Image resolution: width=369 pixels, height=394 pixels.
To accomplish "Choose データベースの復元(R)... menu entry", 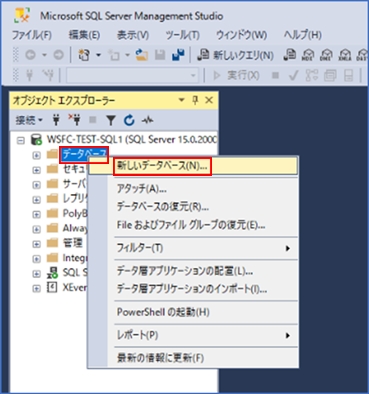I will 193,207.
